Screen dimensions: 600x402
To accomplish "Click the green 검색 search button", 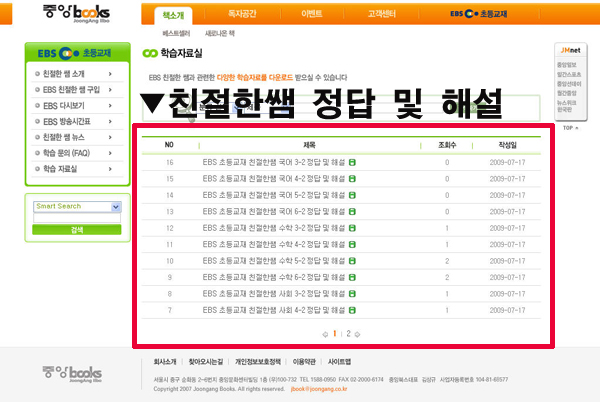I will pyautogui.click(x=76, y=229).
